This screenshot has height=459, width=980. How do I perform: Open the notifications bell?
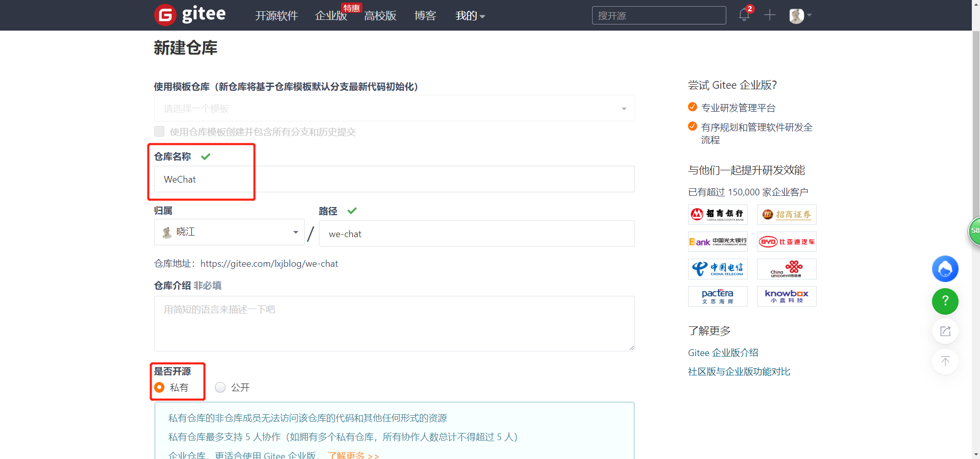[x=744, y=15]
